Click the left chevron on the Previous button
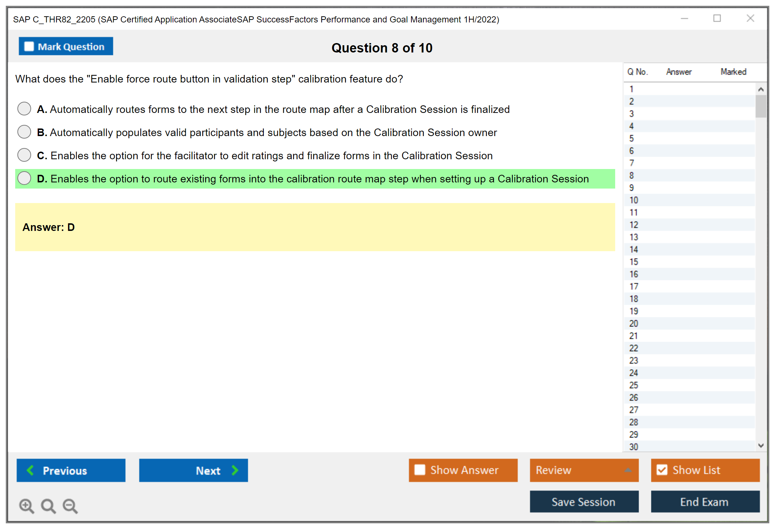 pyautogui.click(x=30, y=470)
